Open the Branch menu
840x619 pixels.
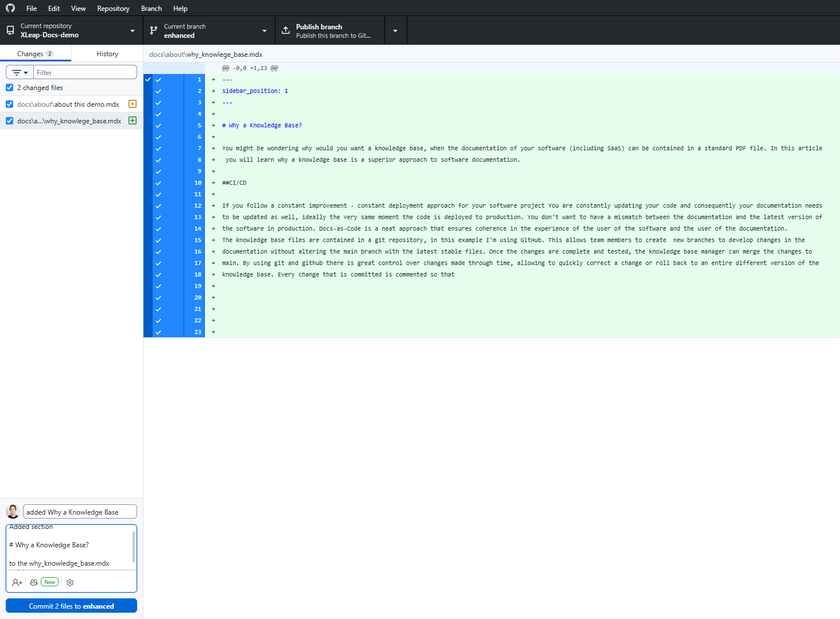[x=151, y=8]
